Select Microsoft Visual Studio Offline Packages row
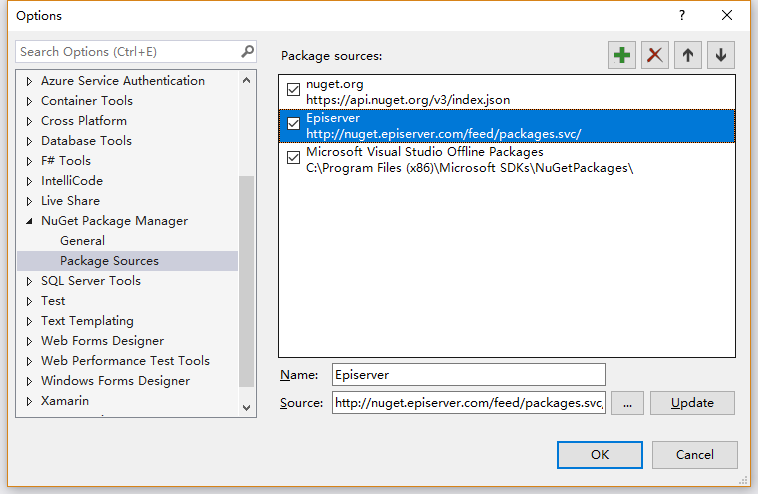 [x=507, y=160]
